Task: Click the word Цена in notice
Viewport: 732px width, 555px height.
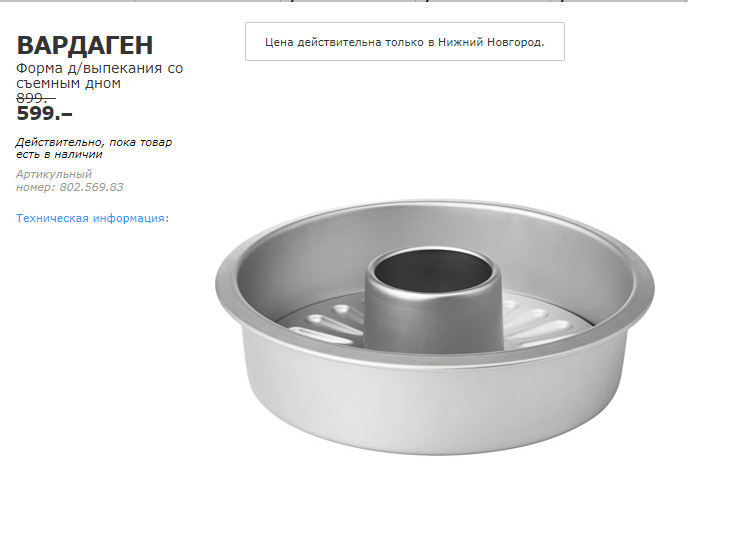Action: pos(279,42)
